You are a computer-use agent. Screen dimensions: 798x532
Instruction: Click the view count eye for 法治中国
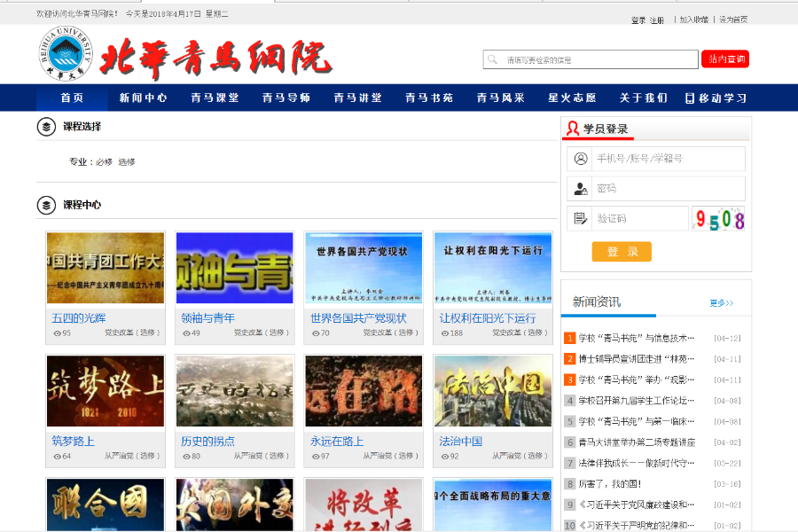(445, 456)
